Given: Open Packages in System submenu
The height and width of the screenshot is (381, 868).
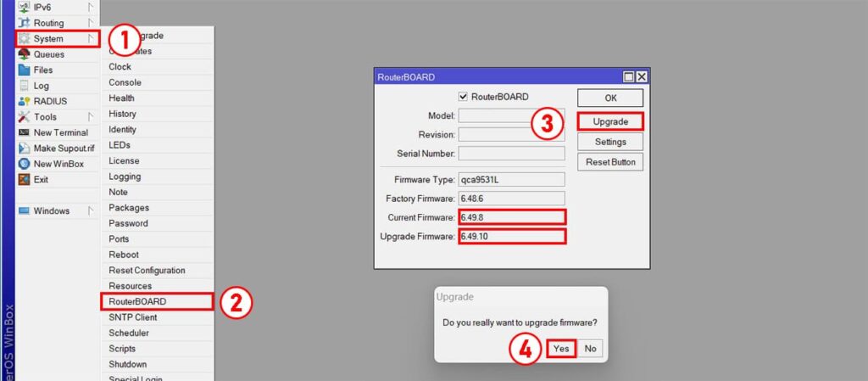Looking at the screenshot, I should pyautogui.click(x=157, y=208).
